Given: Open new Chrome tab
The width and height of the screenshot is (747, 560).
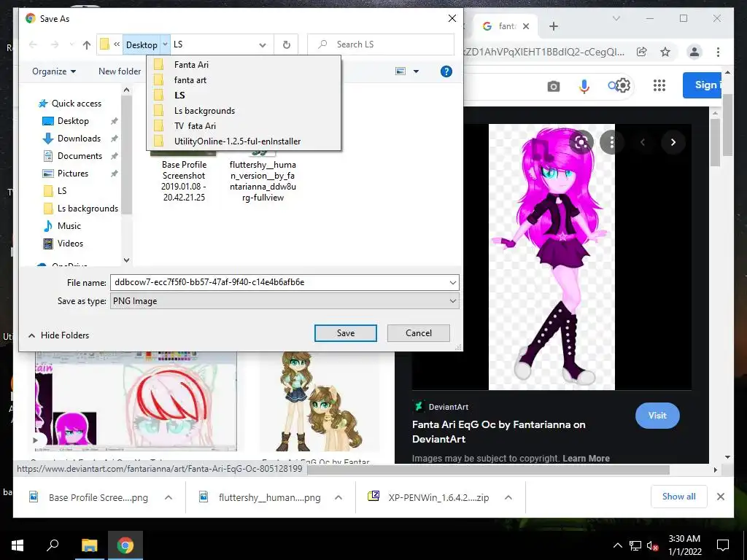Looking at the screenshot, I should 554,26.
